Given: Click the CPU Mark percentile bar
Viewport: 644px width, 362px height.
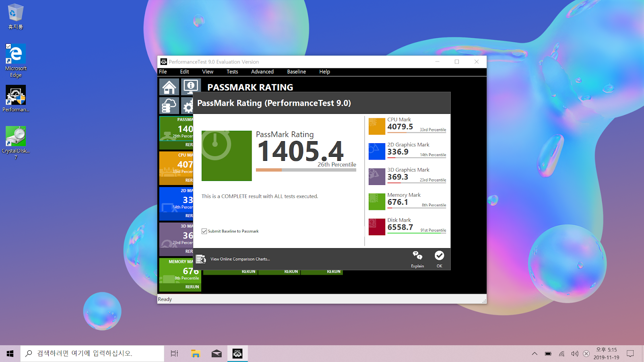Looking at the screenshot, I should coord(417,133).
